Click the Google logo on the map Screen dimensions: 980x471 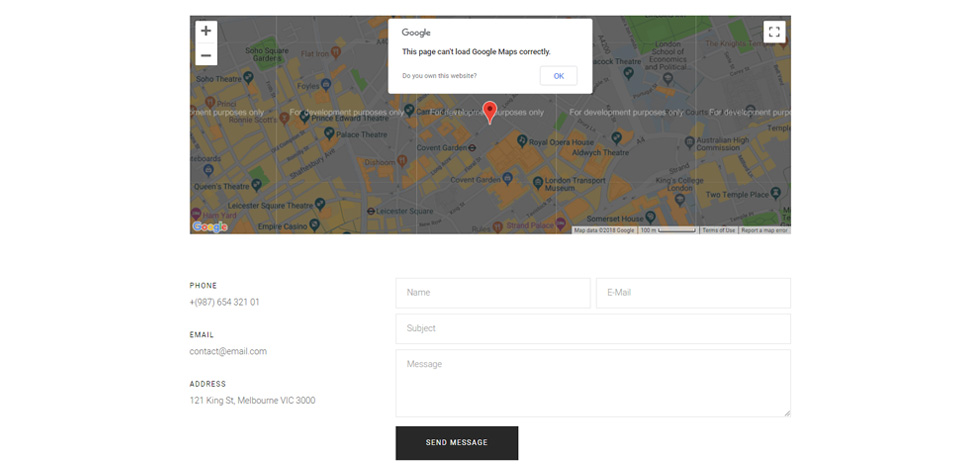pos(210,227)
